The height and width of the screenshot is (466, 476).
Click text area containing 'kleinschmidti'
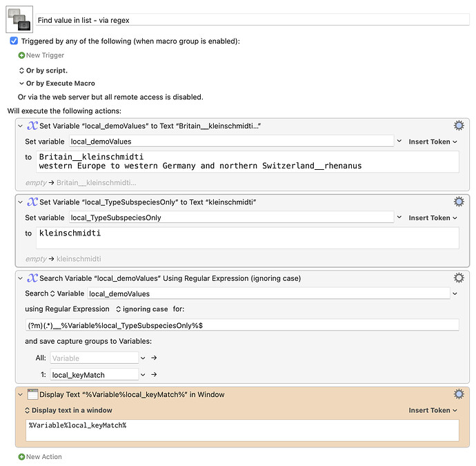click(x=248, y=238)
